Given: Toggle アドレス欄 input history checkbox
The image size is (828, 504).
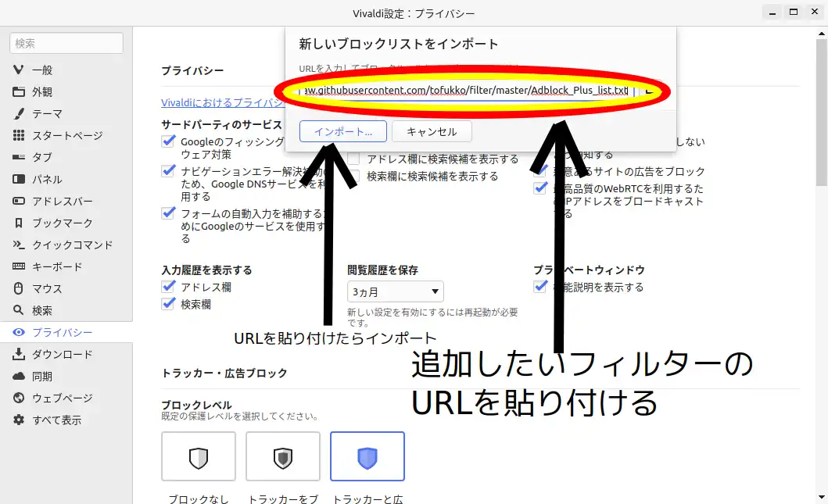Looking at the screenshot, I should click(x=168, y=287).
